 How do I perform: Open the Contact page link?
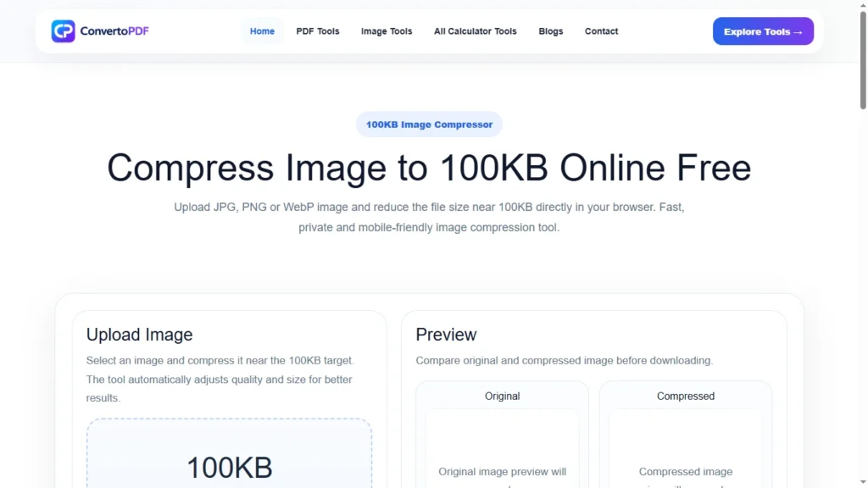click(601, 31)
